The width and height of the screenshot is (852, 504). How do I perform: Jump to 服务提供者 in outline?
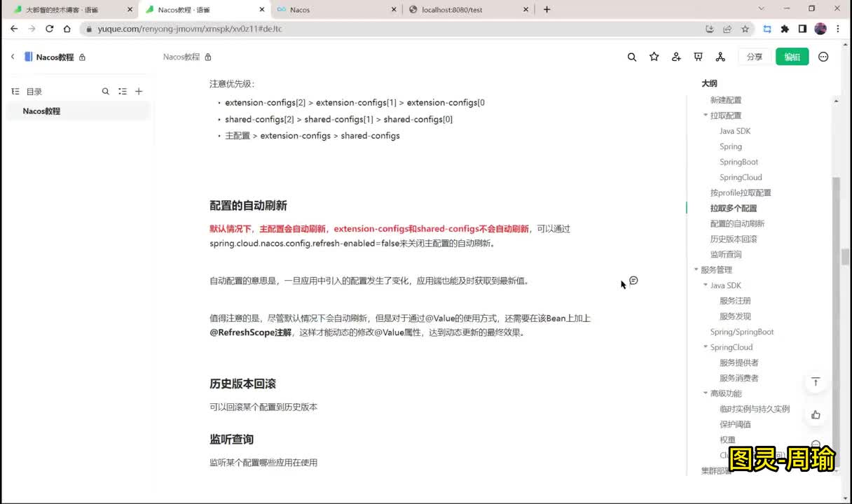tap(739, 363)
